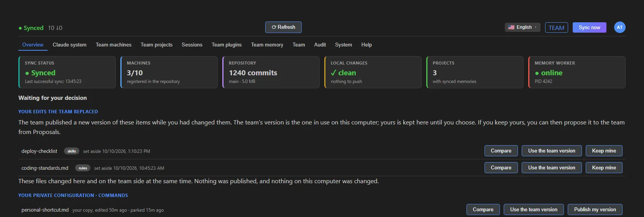Screen dimensions: 644x217
Task: Click the AT user avatar
Action: click(619, 27)
